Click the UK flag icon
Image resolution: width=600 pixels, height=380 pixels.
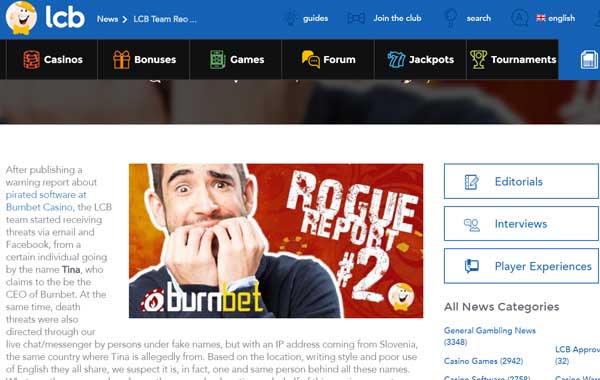[x=541, y=18]
